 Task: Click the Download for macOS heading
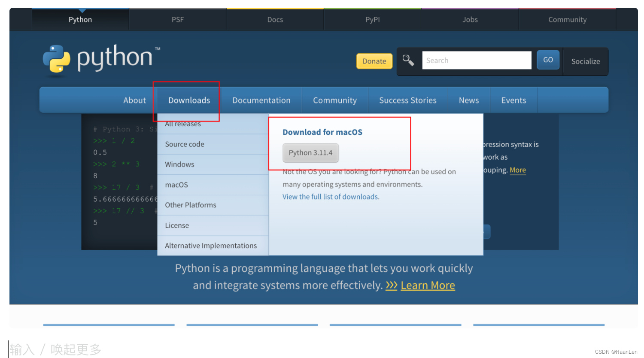(322, 132)
